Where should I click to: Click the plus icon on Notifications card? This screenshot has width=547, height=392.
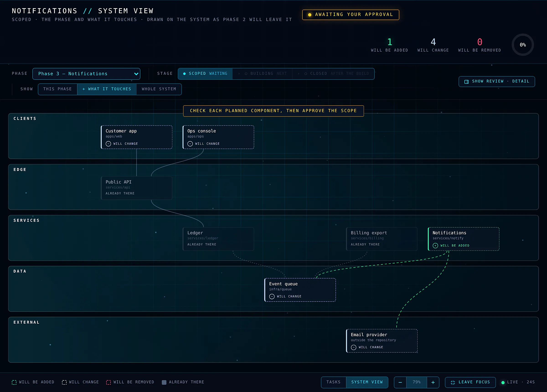tap(435, 246)
